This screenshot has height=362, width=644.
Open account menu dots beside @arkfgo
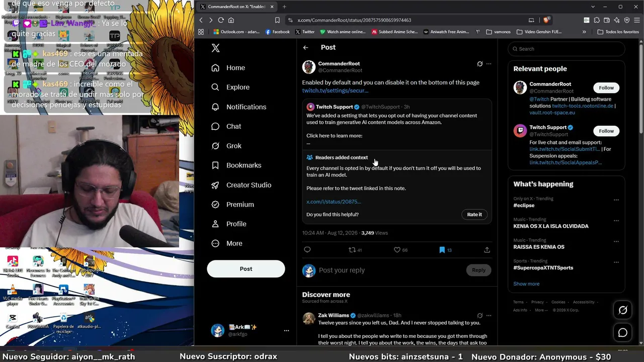[x=286, y=330]
